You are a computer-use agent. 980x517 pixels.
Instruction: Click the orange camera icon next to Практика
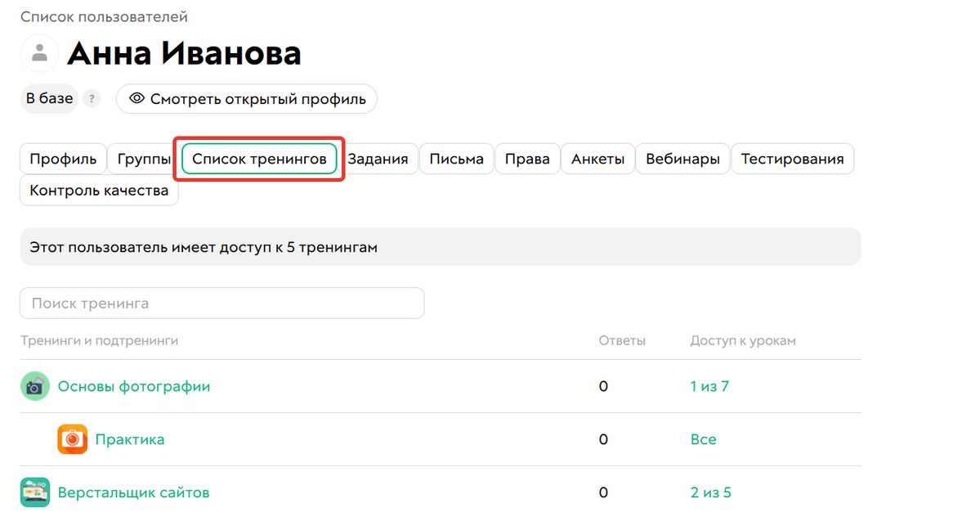(72, 439)
